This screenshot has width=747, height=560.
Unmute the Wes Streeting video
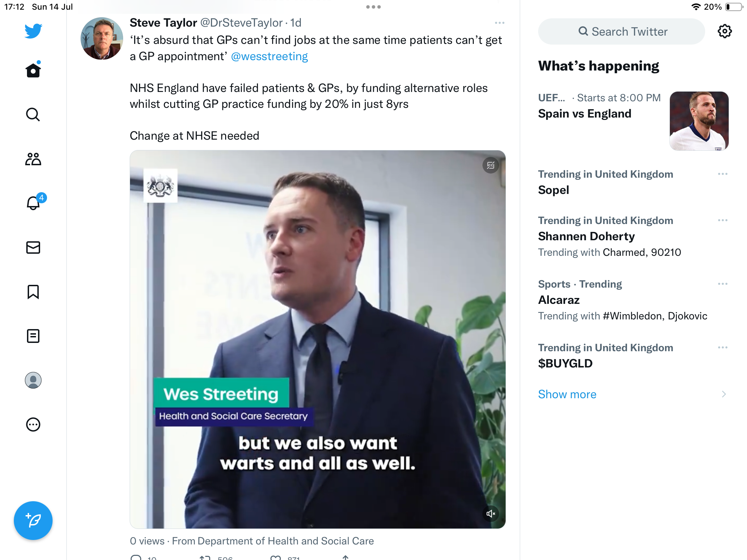coord(491,514)
